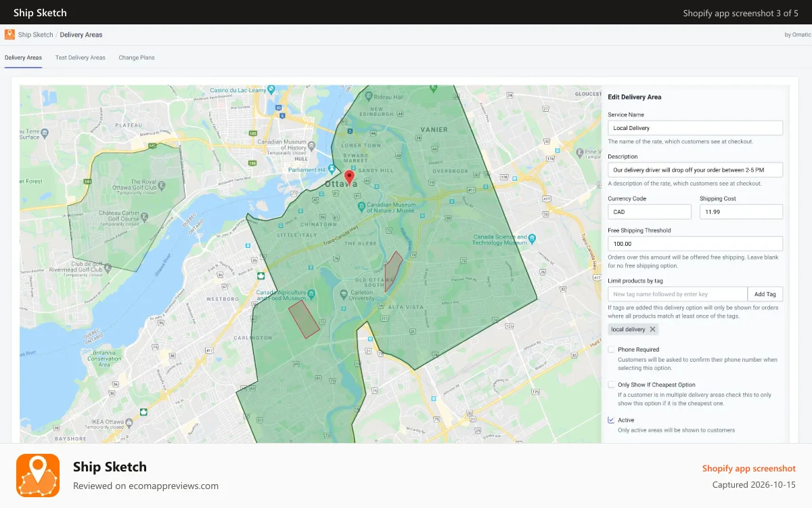Viewport: 812px width, 508px height.
Task: Click the Rideau Hall map marker
Action: [367, 96]
